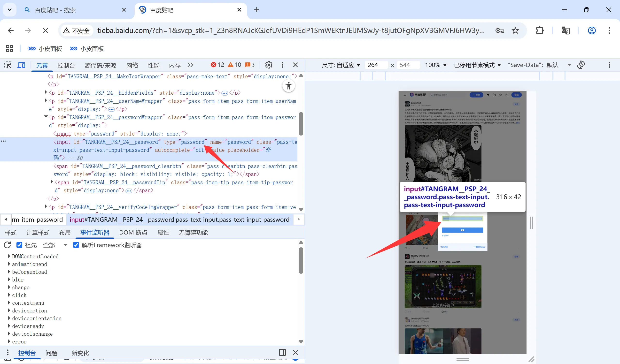Switch to the DOM 断点 tab
Image resolution: width=620 pixels, height=364 pixels.
pyautogui.click(x=133, y=232)
